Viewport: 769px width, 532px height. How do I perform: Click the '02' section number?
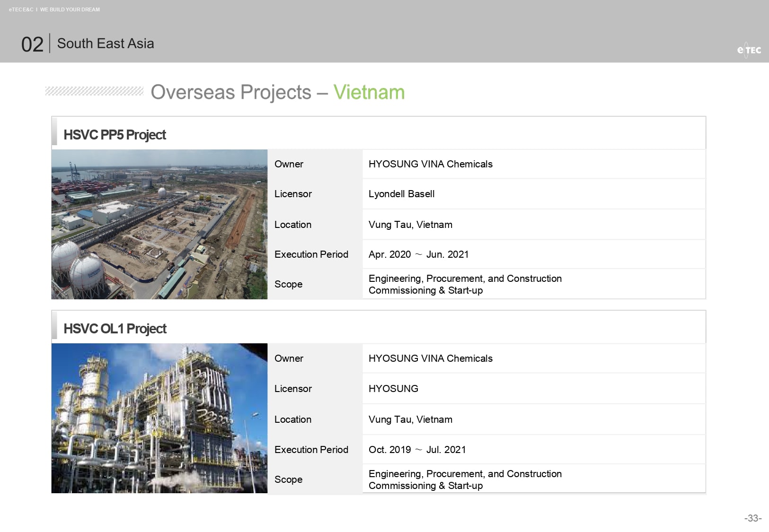pyautogui.click(x=32, y=44)
